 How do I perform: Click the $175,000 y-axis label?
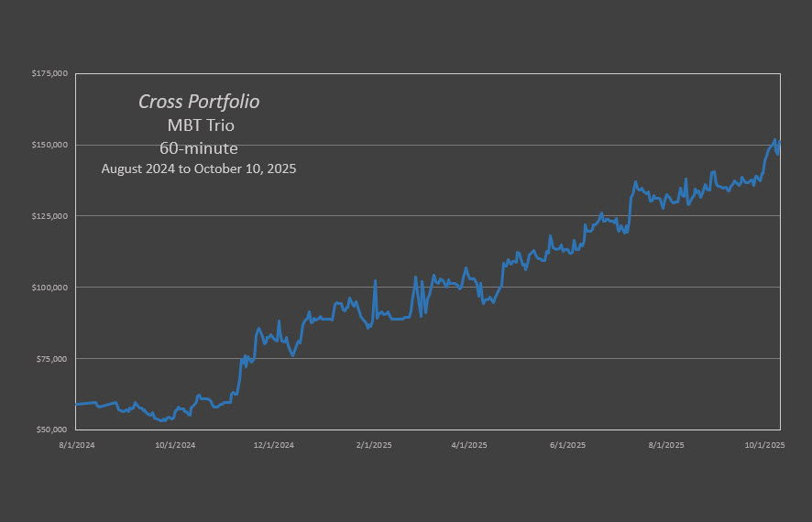click(50, 74)
